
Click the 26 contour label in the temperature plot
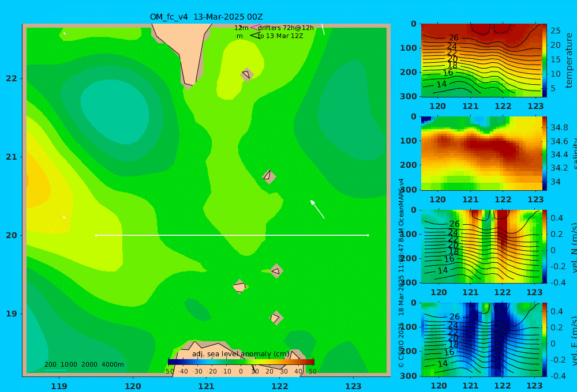tap(454, 37)
